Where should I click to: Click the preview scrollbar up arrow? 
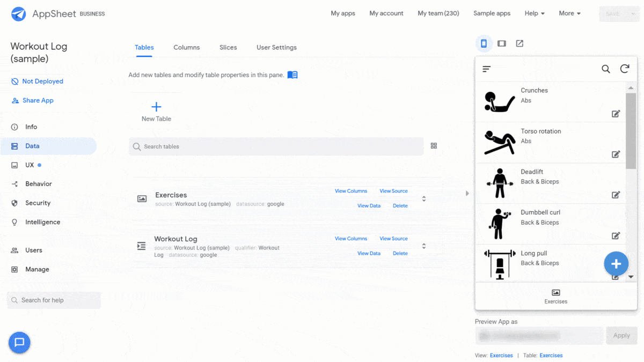pos(631,88)
